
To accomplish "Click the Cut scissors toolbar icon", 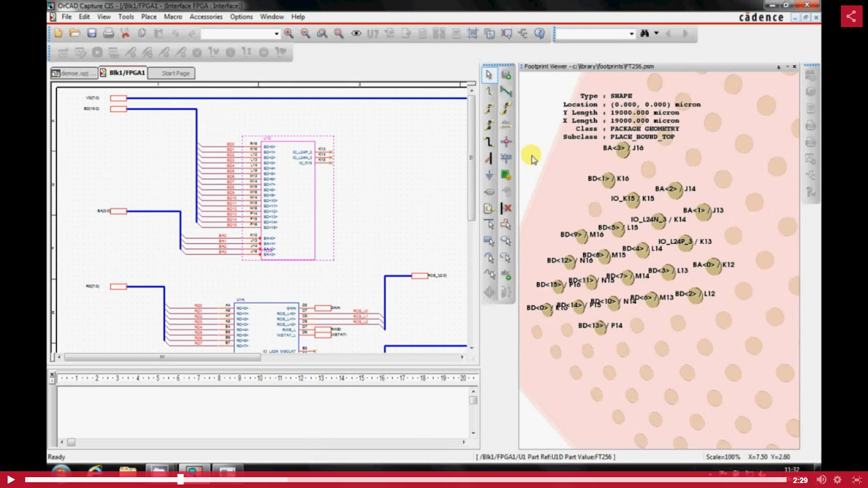I will click(125, 34).
